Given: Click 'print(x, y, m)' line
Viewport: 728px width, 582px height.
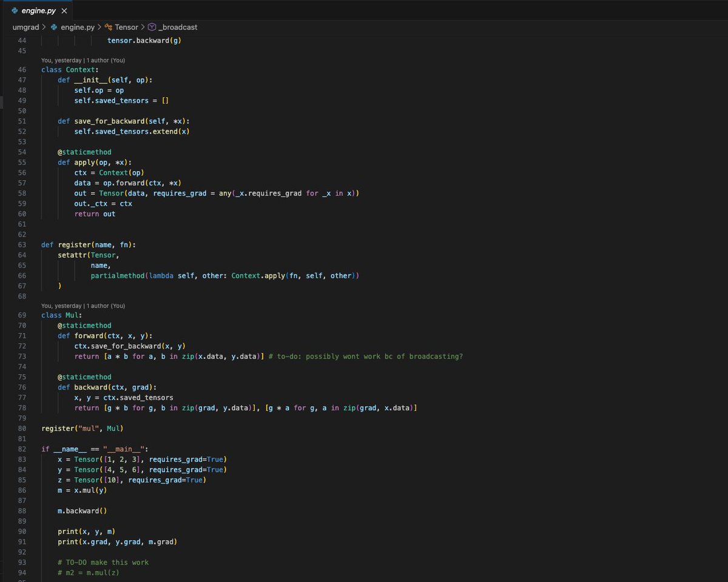Looking at the screenshot, I should point(87,532).
